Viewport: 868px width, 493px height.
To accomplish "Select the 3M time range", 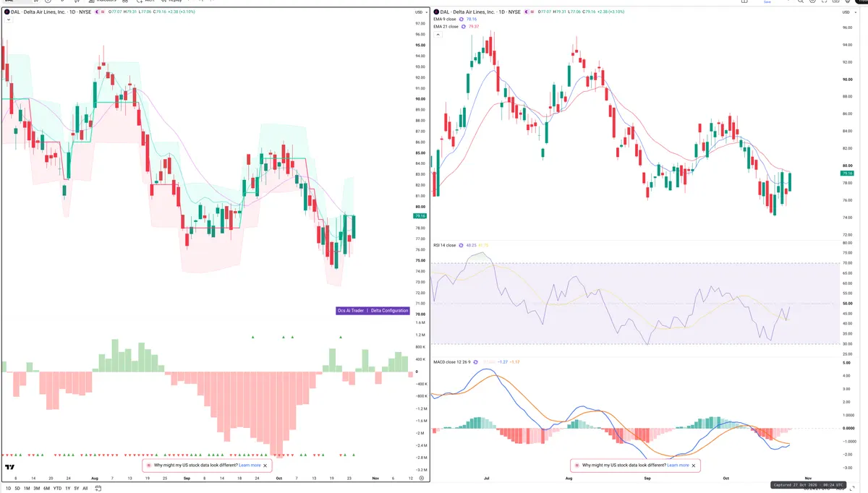I will tap(36, 489).
